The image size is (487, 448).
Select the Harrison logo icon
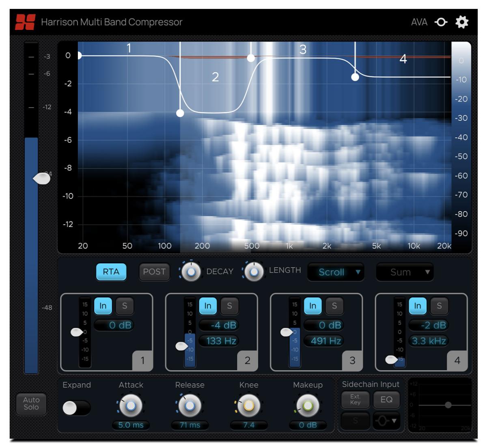tap(24, 22)
